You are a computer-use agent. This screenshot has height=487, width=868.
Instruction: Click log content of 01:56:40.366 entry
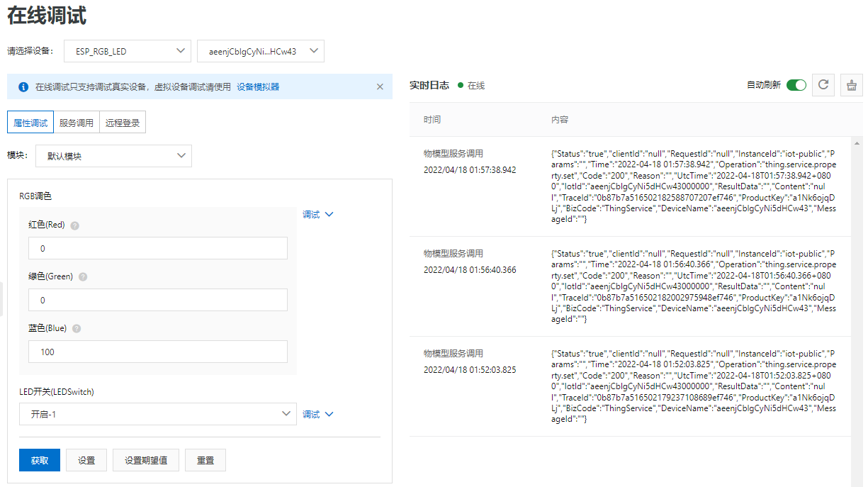coord(694,286)
